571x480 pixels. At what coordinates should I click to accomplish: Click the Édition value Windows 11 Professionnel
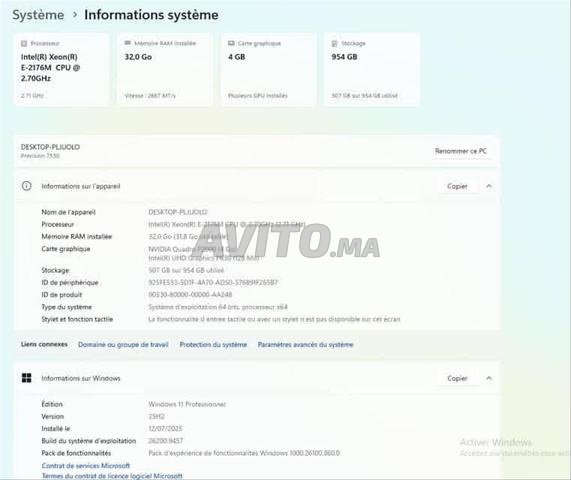(187, 404)
